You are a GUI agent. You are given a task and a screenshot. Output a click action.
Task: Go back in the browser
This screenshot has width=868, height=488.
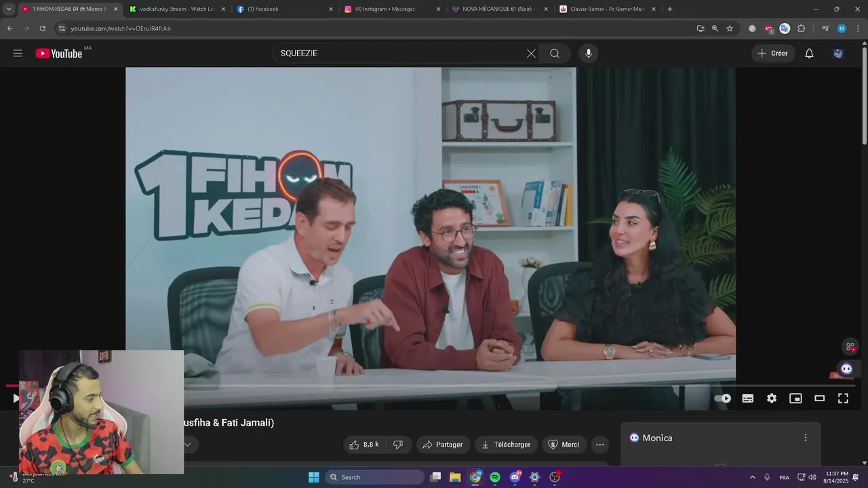pos(9,28)
